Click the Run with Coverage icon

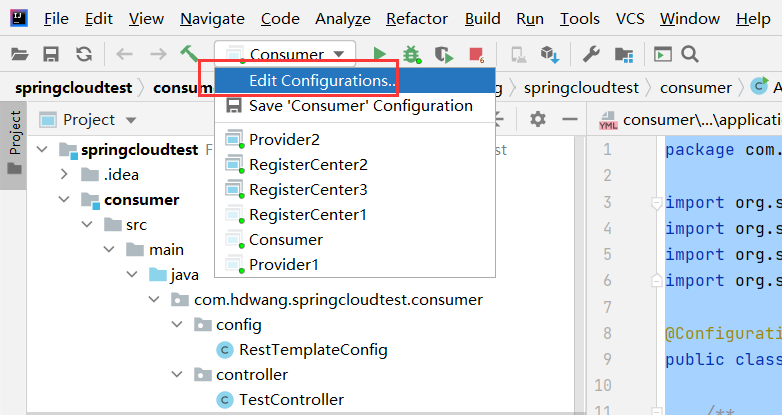pyautogui.click(x=442, y=54)
